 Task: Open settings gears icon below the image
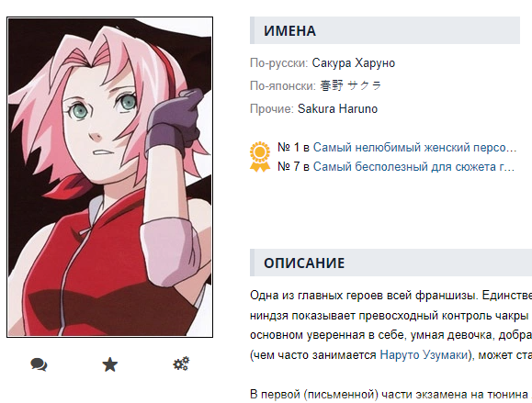tap(181, 364)
